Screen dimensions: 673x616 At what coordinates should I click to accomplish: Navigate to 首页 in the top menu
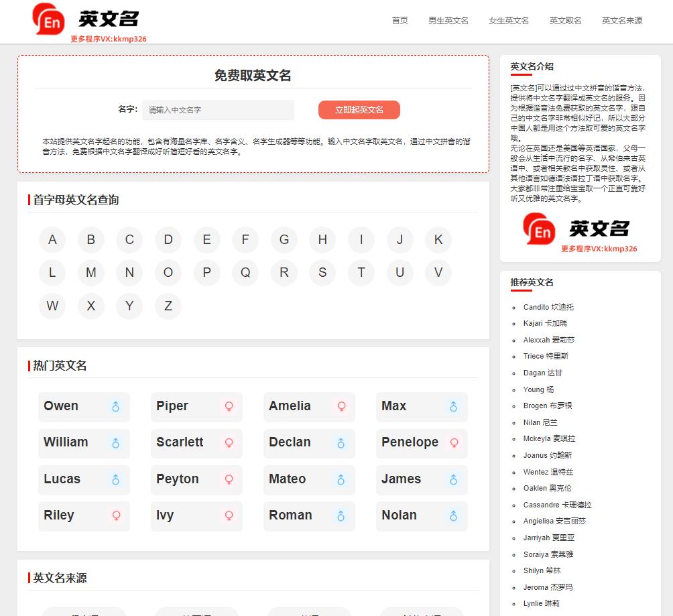400,21
